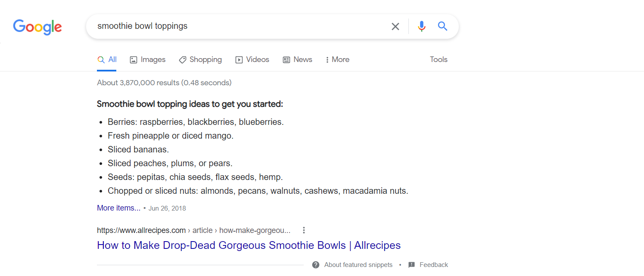The height and width of the screenshot is (276, 644).
Task: Open the Allrecipes Smoothie Bowls result
Action: pyautogui.click(x=249, y=245)
